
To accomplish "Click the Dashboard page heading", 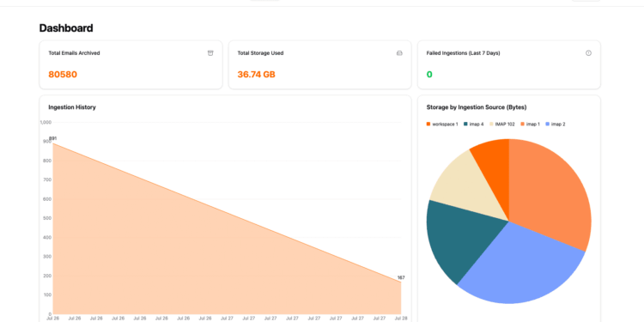I will click(x=66, y=28).
